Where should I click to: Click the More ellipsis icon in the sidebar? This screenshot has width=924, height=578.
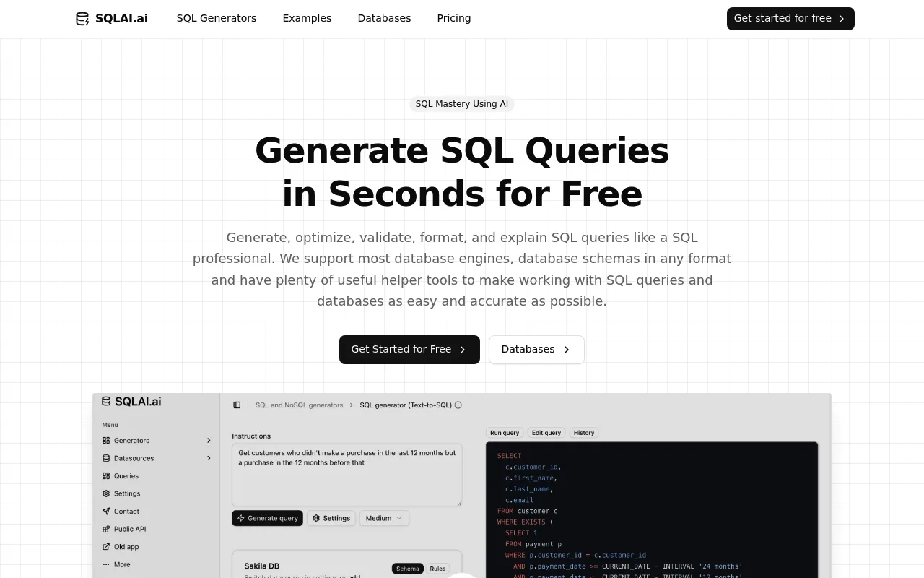pyautogui.click(x=106, y=564)
